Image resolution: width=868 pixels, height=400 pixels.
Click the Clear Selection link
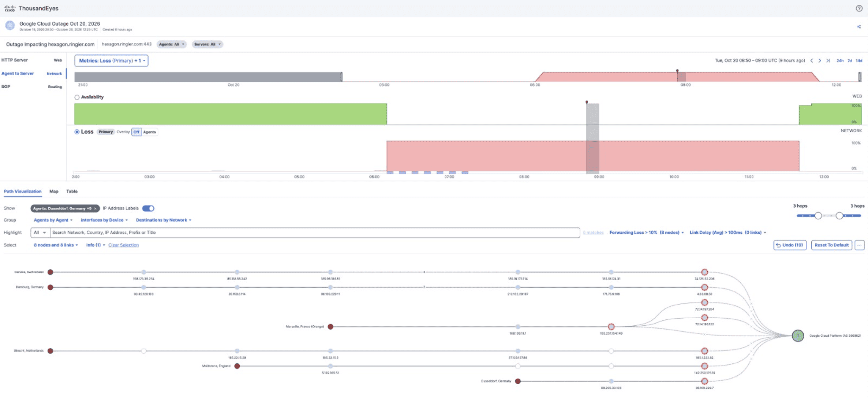click(x=123, y=245)
